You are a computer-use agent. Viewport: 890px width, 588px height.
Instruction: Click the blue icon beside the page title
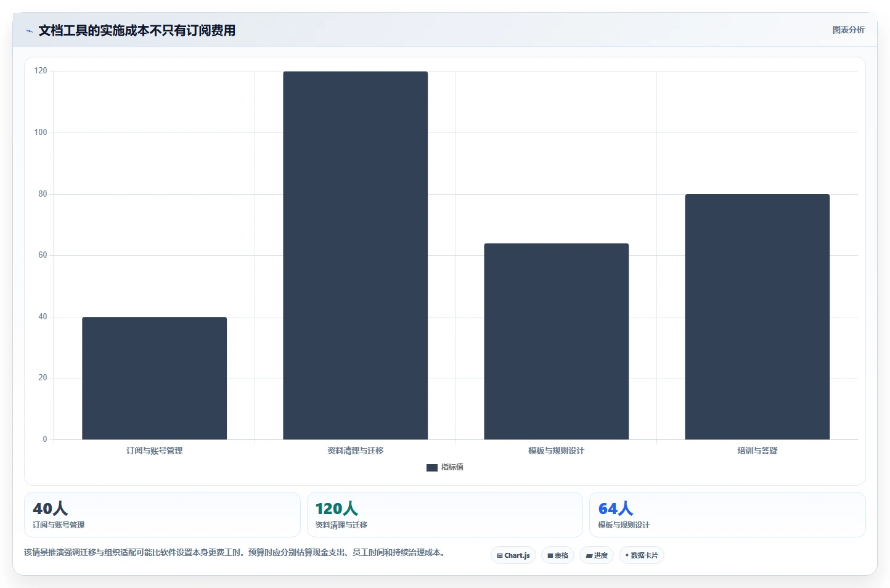(x=29, y=31)
